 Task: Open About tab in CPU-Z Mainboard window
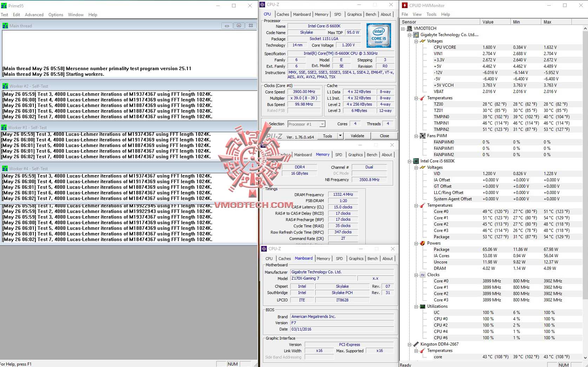(388, 259)
